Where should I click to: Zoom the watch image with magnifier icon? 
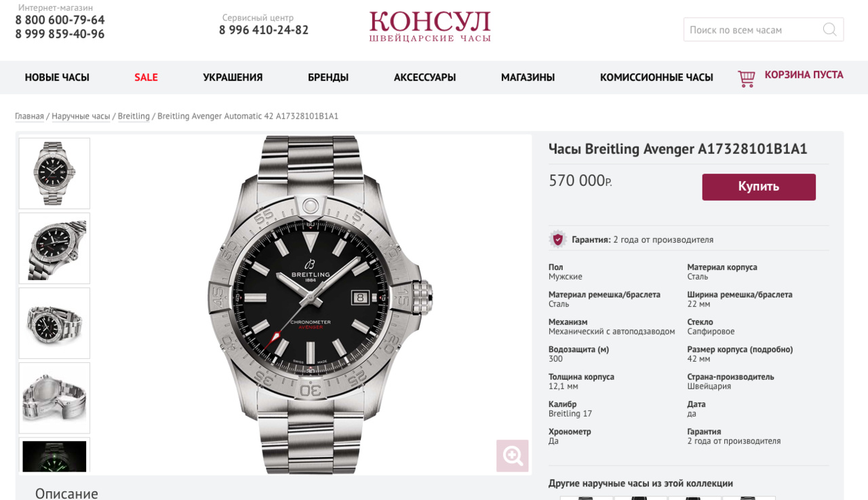[x=512, y=456]
